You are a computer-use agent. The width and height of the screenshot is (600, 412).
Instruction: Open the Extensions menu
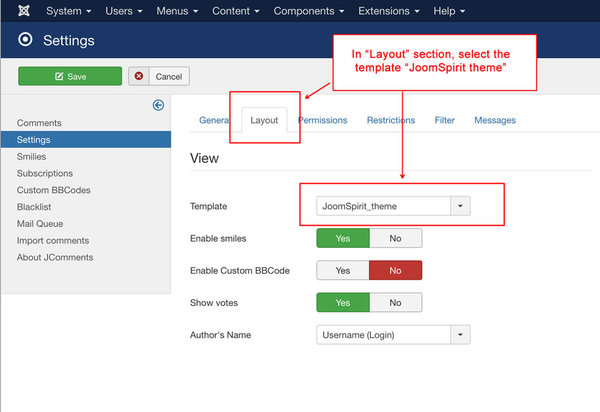pyautogui.click(x=389, y=11)
